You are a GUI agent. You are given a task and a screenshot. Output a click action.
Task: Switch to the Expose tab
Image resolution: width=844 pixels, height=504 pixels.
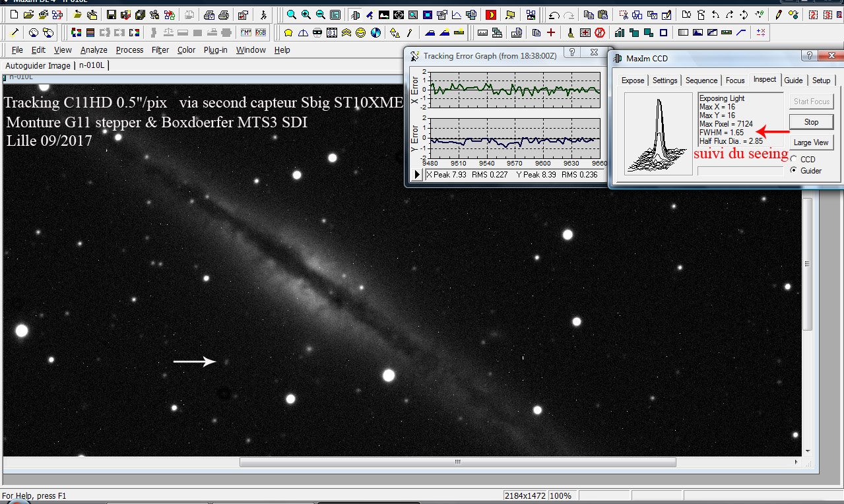pyautogui.click(x=633, y=80)
